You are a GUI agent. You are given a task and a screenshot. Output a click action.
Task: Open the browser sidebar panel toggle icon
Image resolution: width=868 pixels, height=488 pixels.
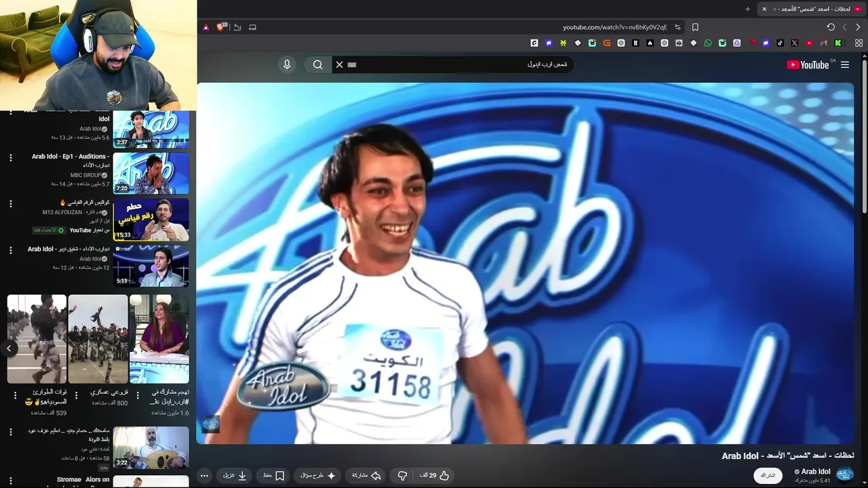252,27
